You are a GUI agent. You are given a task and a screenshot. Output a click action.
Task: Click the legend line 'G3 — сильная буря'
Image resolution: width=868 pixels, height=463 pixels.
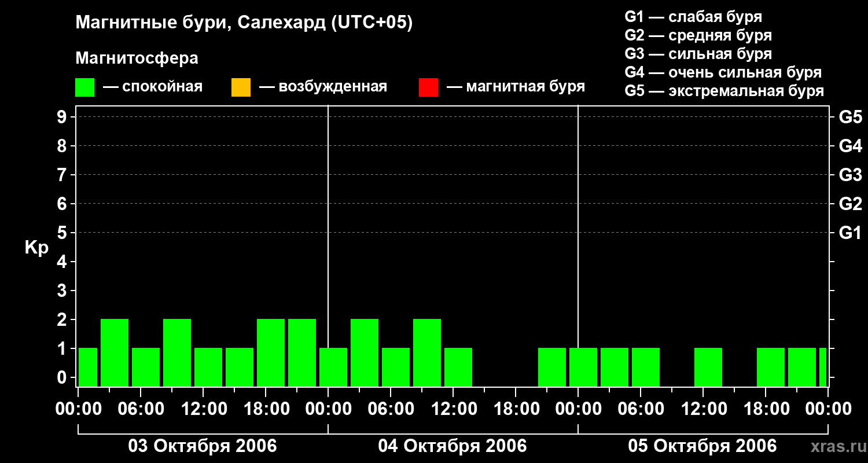[x=698, y=54]
